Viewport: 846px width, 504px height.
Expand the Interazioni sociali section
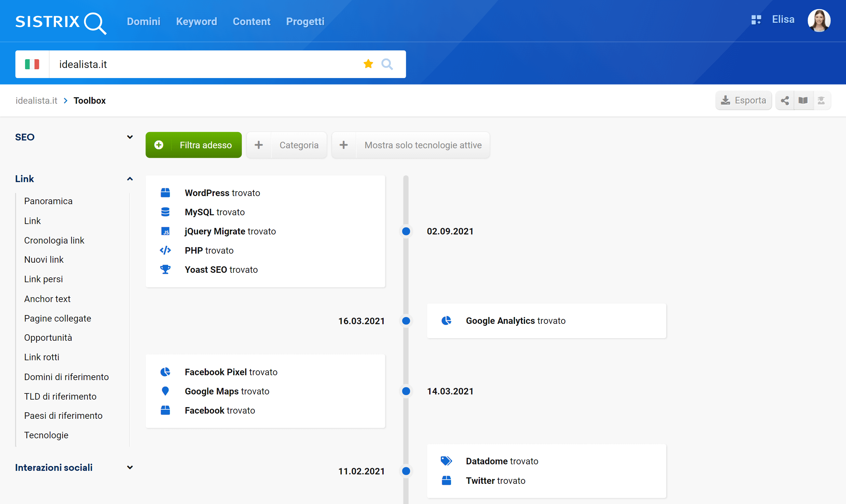[74, 468]
